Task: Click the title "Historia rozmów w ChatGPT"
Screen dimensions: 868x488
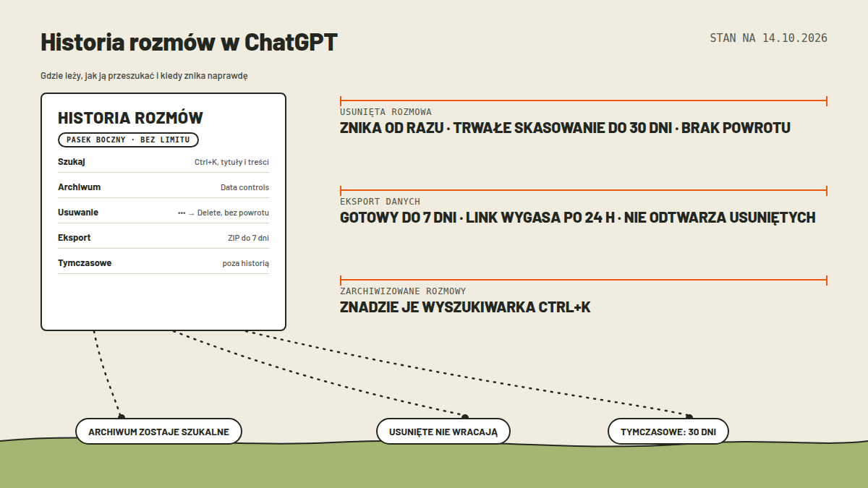Action: (x=189, y=43)
